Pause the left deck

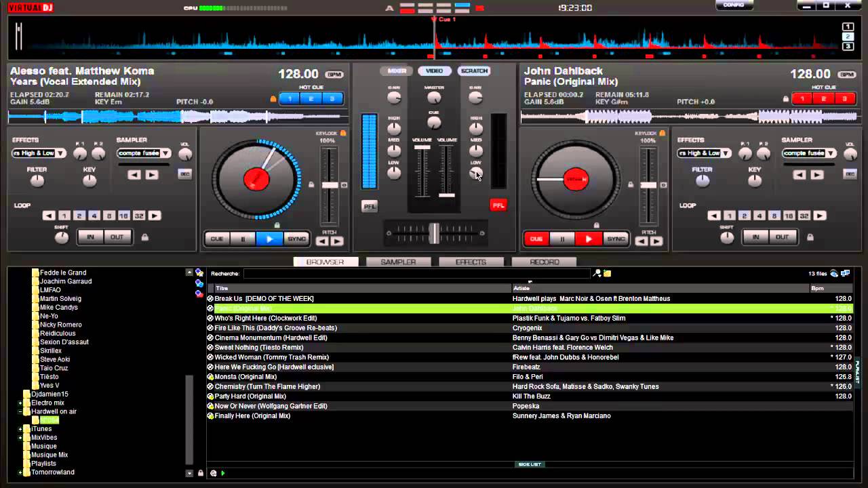[x=243, y=239]
